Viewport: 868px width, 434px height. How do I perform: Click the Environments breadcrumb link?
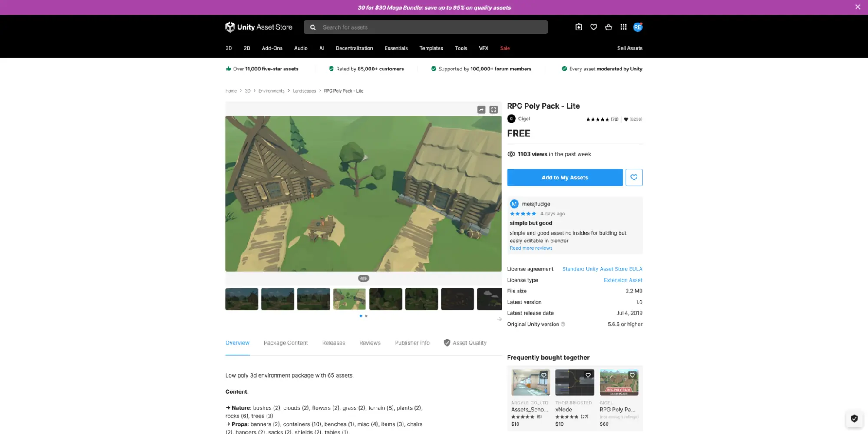[271, 91]
